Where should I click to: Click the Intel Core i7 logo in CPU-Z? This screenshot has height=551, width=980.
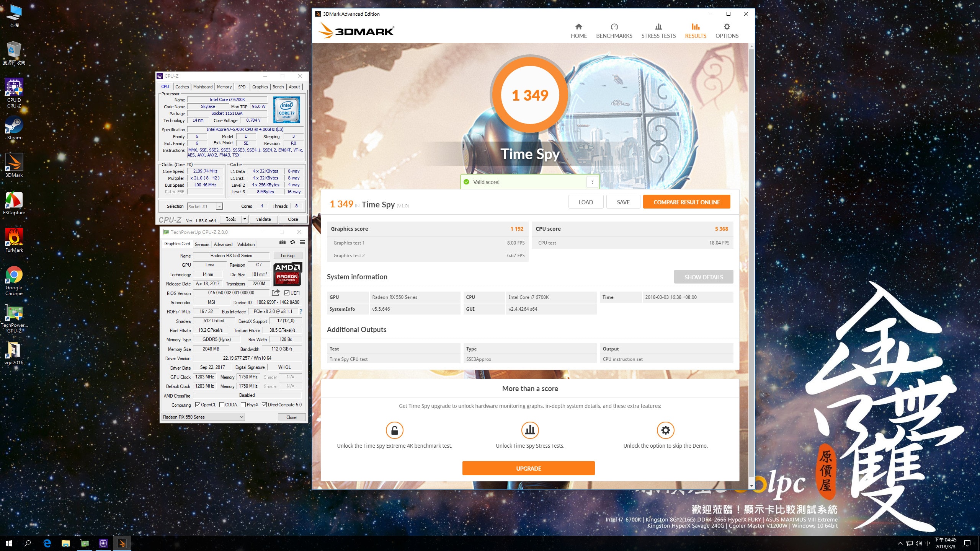coord(287,110)
